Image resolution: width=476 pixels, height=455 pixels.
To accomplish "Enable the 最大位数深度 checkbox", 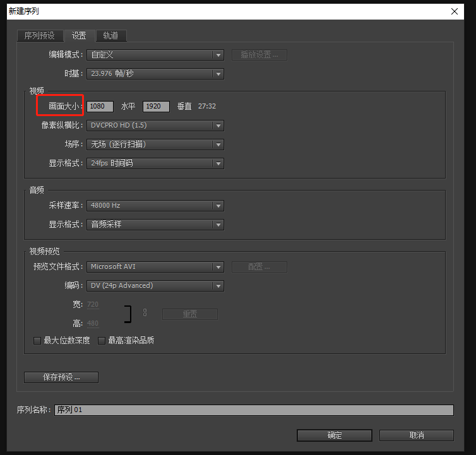I will 37,341.
